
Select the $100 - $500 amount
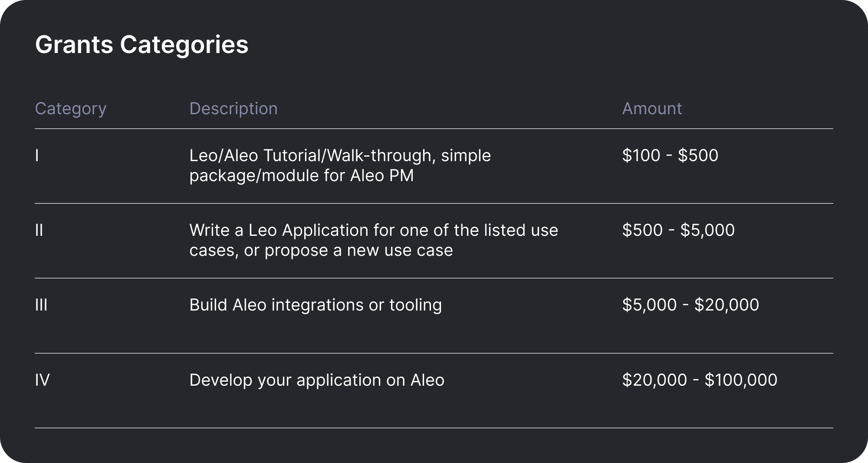(670, 155)
